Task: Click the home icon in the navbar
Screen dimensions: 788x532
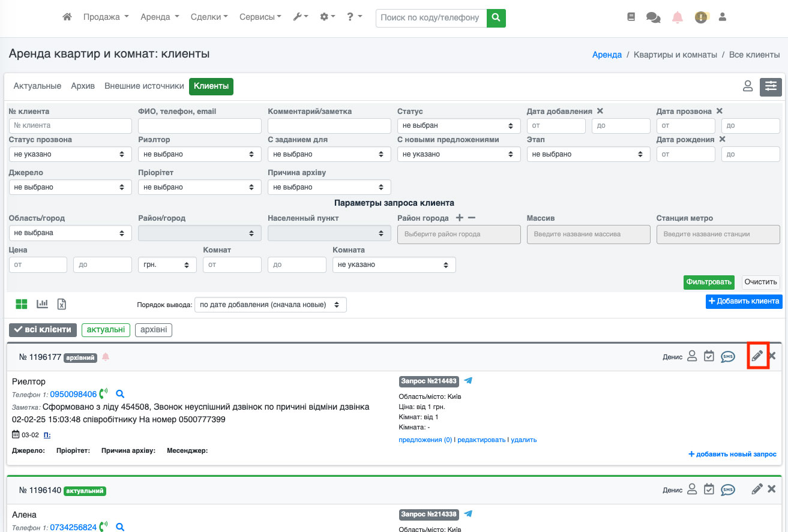Action: point(67,17)
